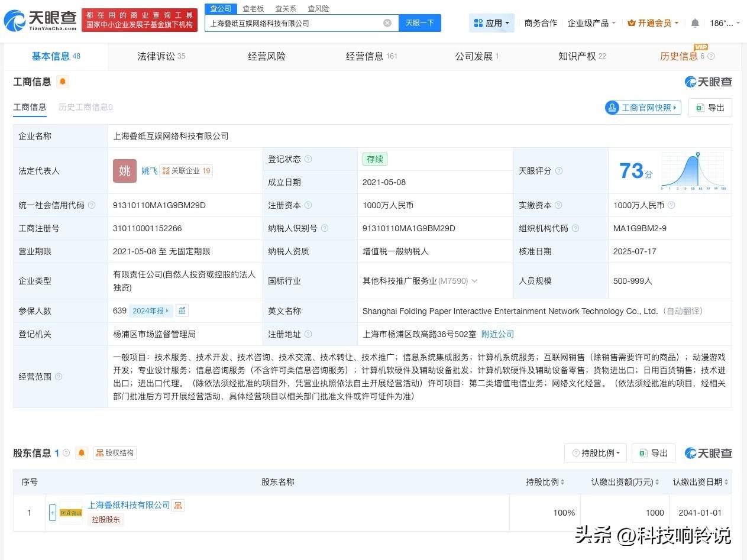Viewport: 747px width, 560px height.
Task: Switch to 查关系 search tab
Action: 286,8
